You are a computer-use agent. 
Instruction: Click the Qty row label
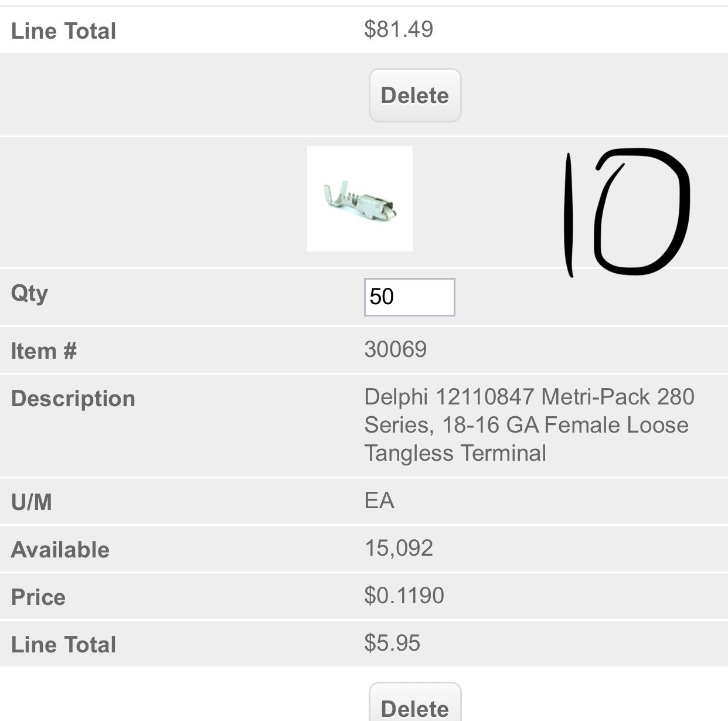coord(29,294)
